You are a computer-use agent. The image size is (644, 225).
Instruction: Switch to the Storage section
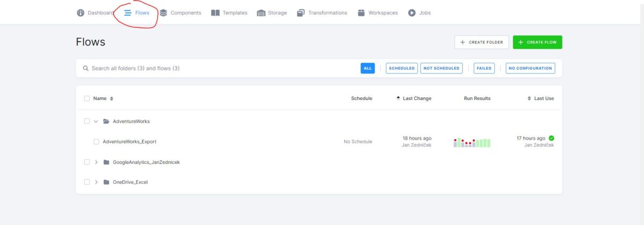[x=272, y=13]
